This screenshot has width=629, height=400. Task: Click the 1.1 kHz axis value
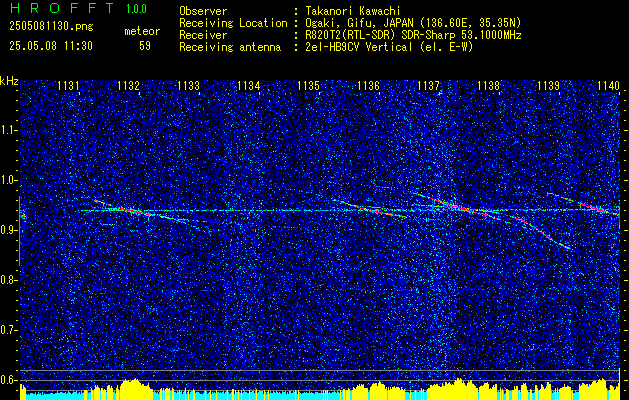[x=8, y=130]
